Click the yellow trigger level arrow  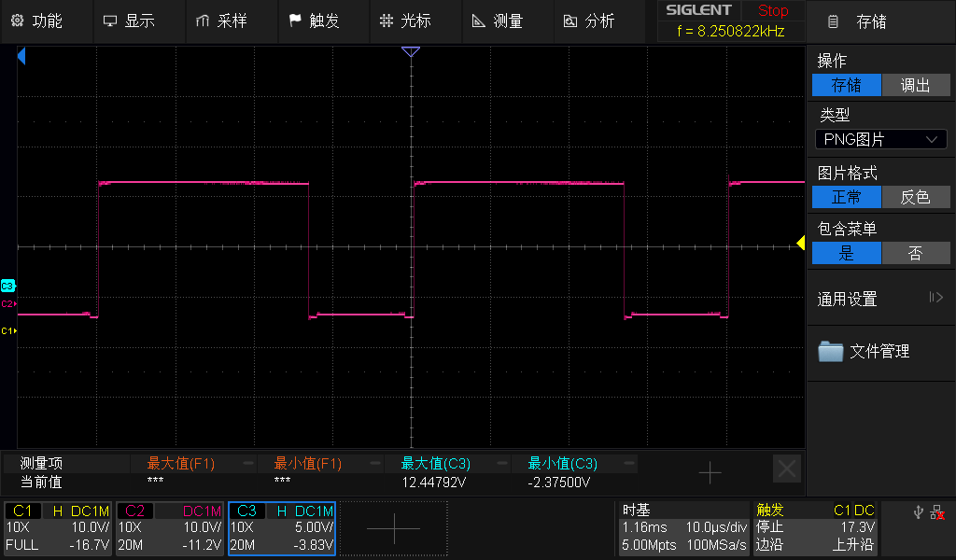(x=800, y=244)
